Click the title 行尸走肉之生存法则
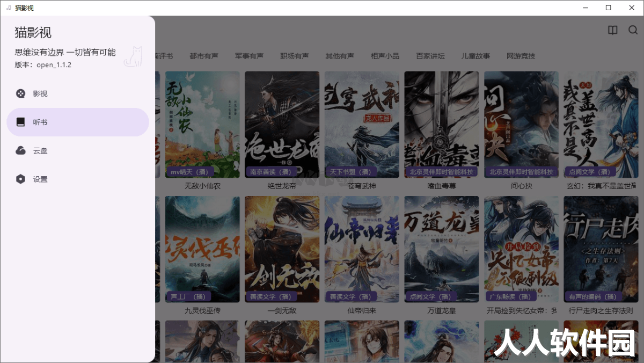Image resolution: width=644 pixels, height=363 pixels. 601,310
